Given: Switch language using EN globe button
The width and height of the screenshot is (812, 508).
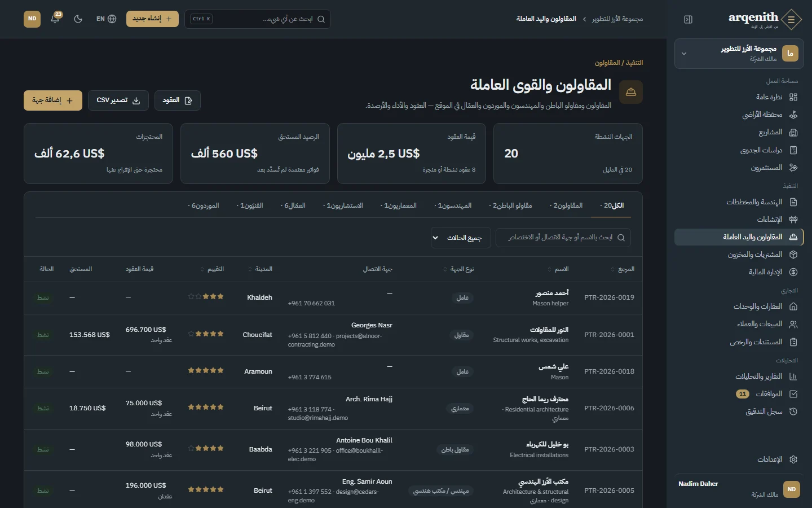Looking at the screenshot, I should tap(106, 19).
